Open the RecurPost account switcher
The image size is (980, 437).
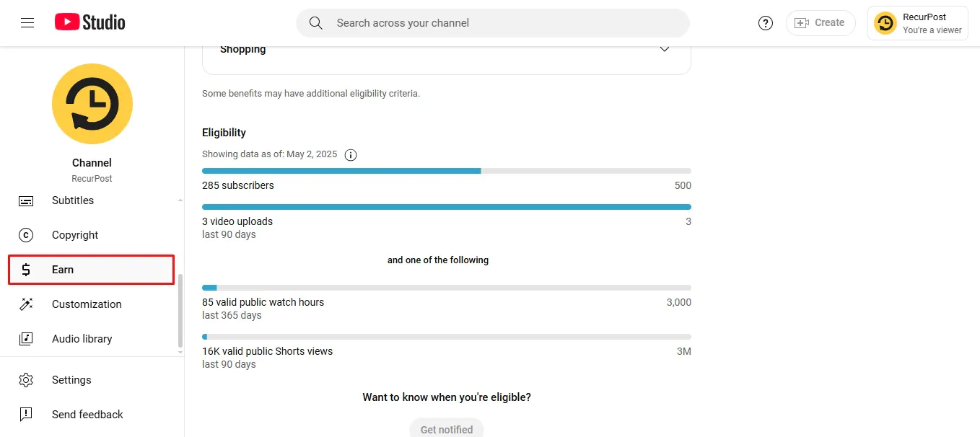click(x=917, y=23)
